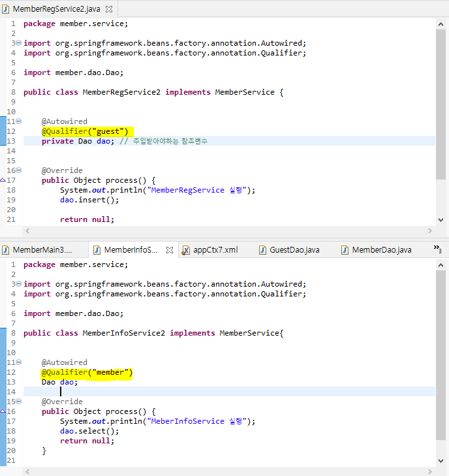Click the top editor vertical scrollbar thumb
Screen dimensions: 449x476
point(441,104)
